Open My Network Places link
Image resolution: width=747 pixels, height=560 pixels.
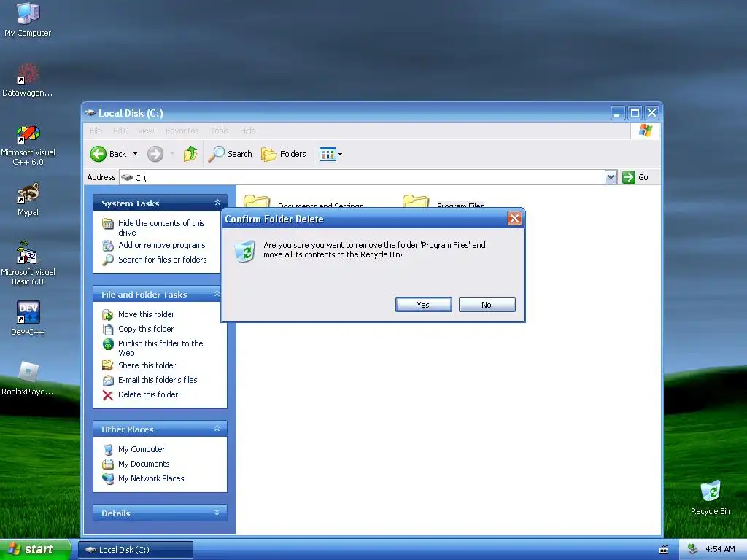click(x=151, y=478)
